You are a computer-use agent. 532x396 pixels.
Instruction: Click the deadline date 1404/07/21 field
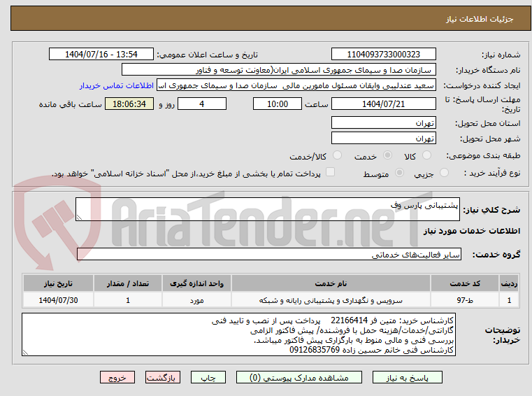(383, 104)
